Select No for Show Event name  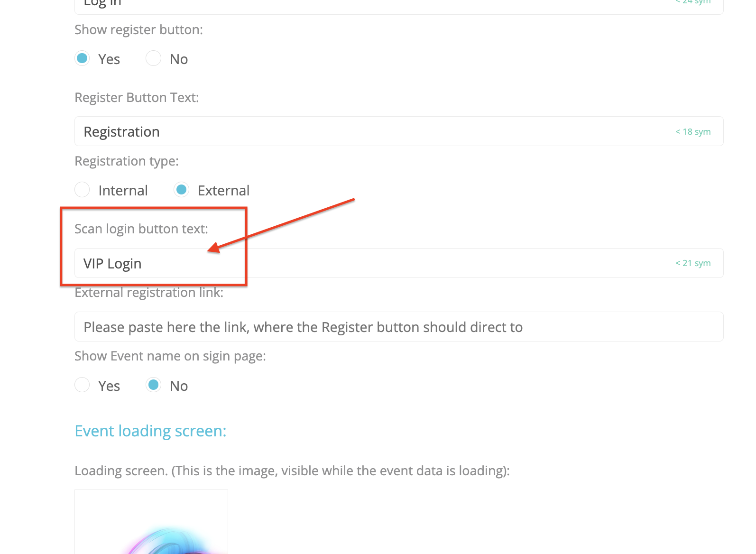click(x=153, y=385)
